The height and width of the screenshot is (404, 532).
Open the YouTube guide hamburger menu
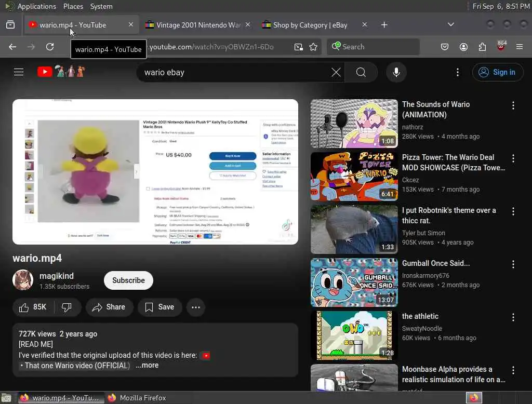coord(19,72)
